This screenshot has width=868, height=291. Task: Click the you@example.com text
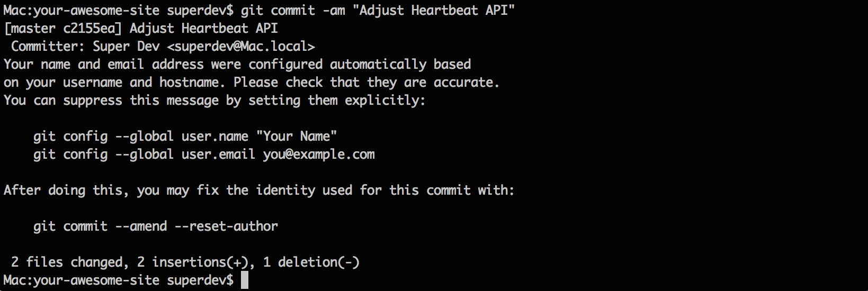[x=319, y=154]
